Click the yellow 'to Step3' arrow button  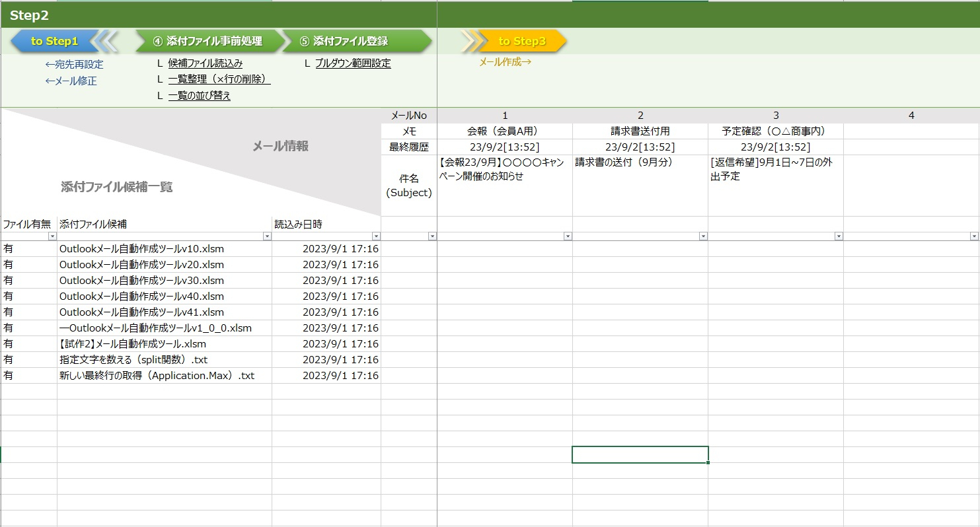522,42
